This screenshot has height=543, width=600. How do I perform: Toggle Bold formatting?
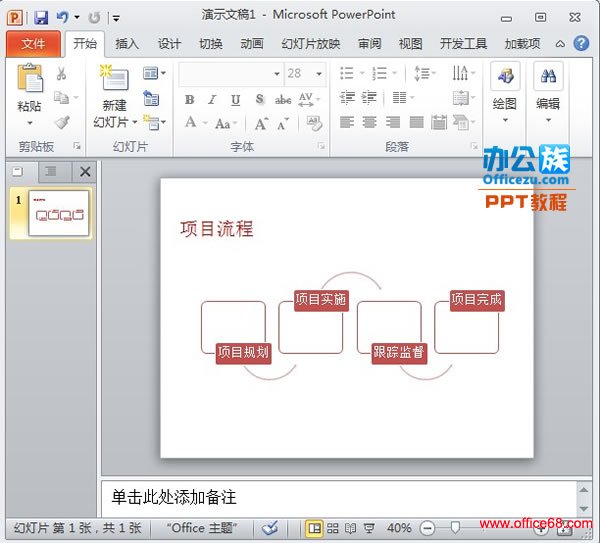pos(189,100)
